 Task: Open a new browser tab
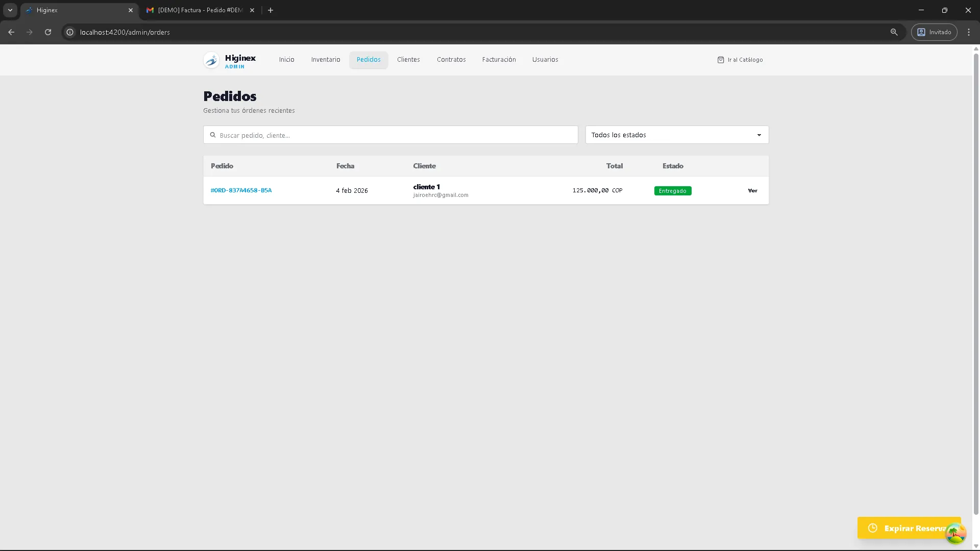click(x=271, y=10)
